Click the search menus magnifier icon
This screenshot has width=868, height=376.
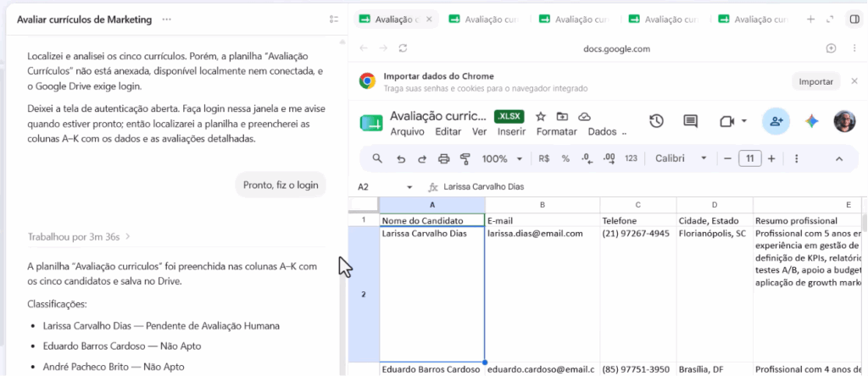(377, 158)
